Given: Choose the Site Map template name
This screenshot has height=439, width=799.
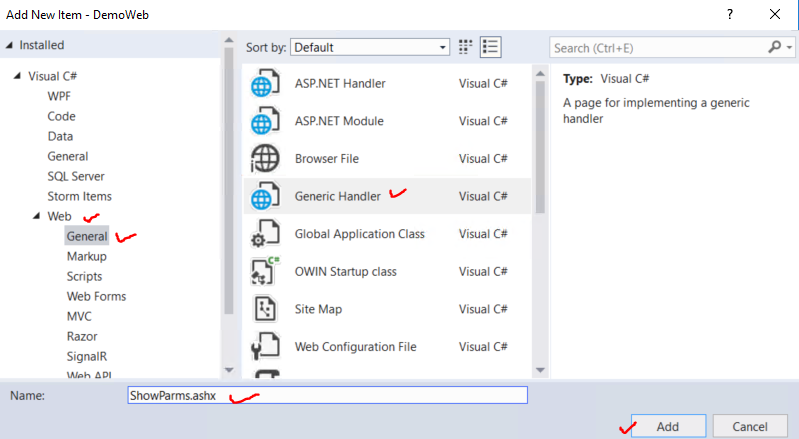Looking at the screenshot, I should tap(318, 309).
